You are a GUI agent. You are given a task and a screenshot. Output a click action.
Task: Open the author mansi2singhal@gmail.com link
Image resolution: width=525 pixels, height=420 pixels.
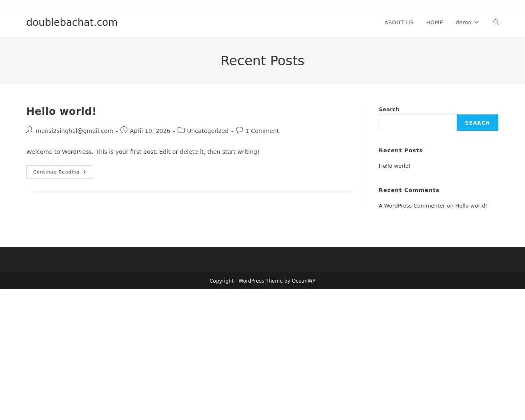tap(74, 131)
